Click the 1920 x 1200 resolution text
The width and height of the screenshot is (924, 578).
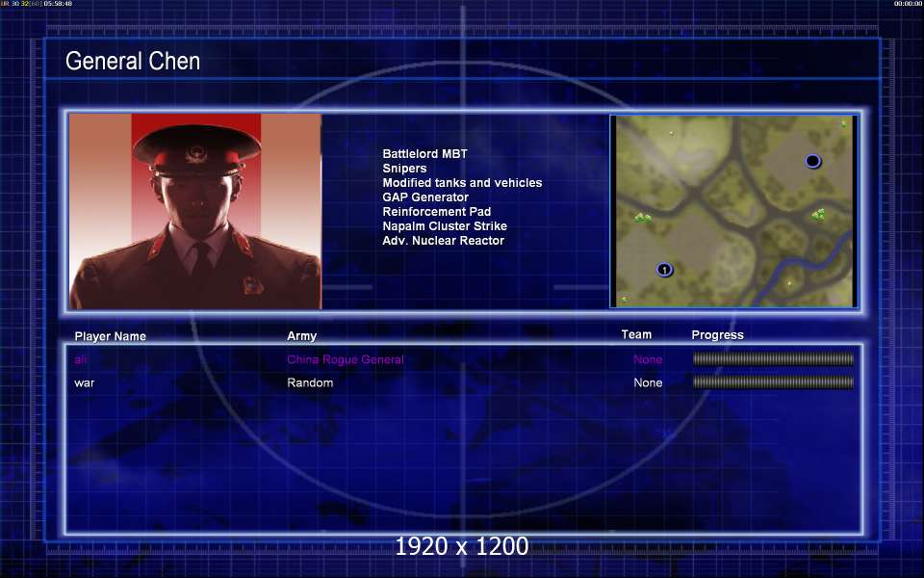[462, 546]
